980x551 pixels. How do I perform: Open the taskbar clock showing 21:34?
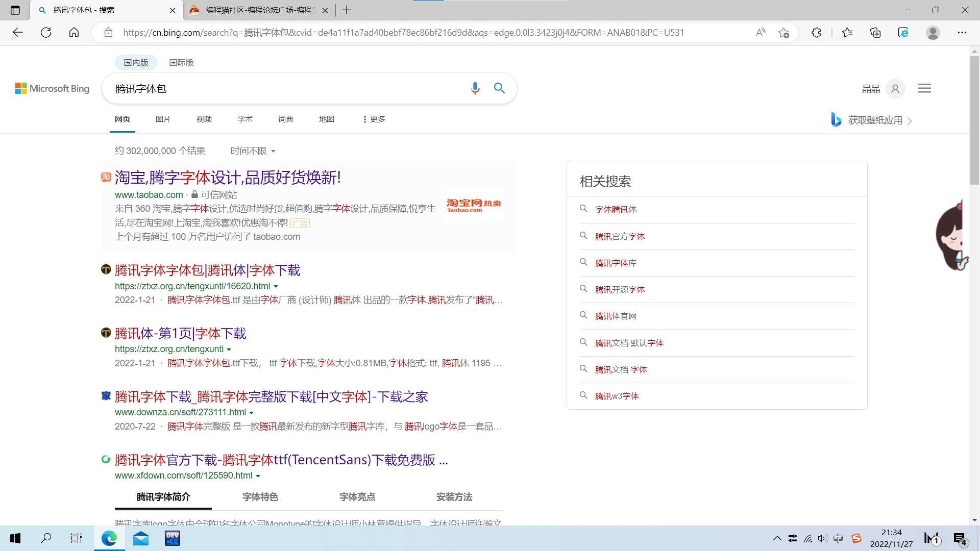point(891,538)
